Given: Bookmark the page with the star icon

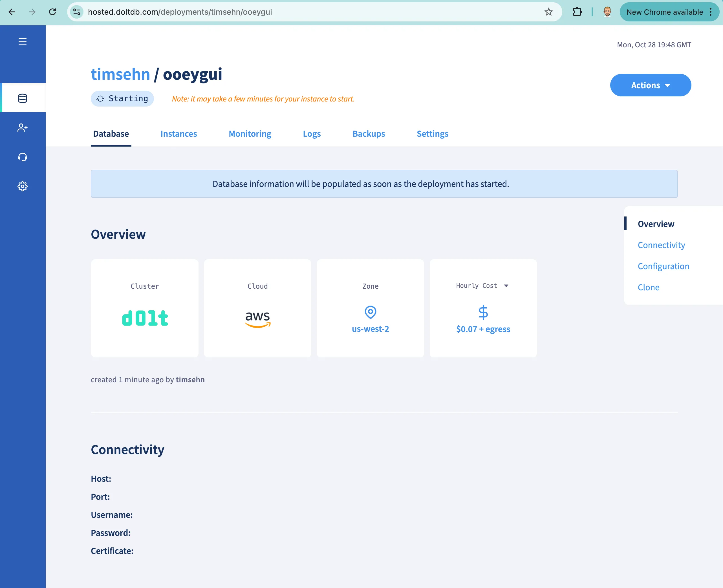Looking at the screenshot, I should pos(548,12).
